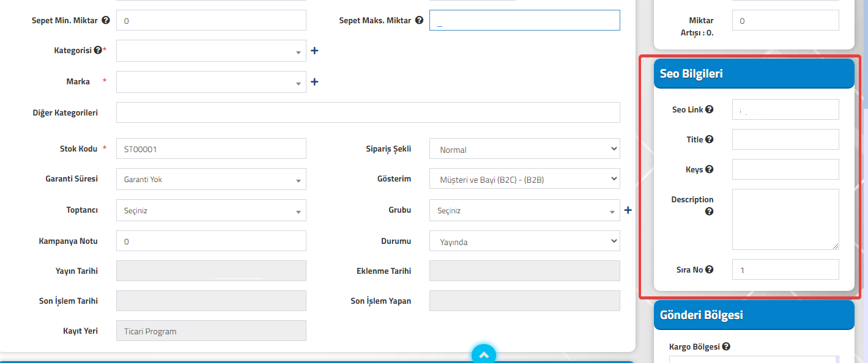This screenshot has height=363, width=868.
Task: Click the Son İşlem Yapan field
Action: (524, 301)
